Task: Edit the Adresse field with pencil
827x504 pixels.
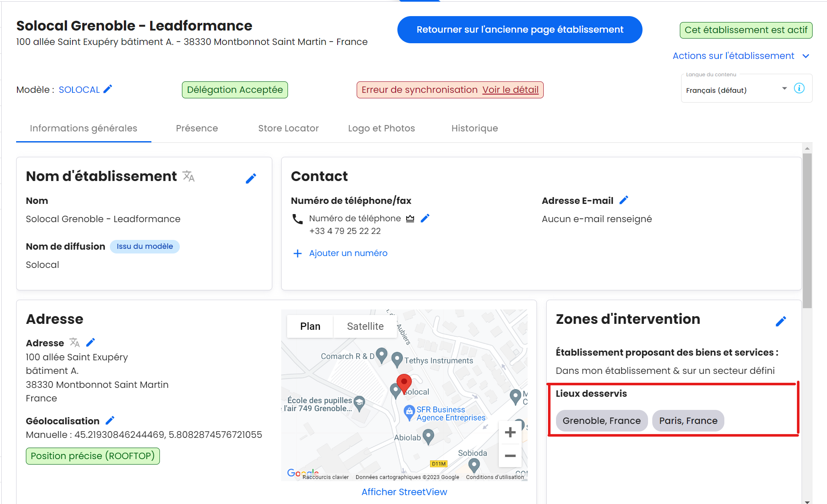Action: [x=90, y=342]
